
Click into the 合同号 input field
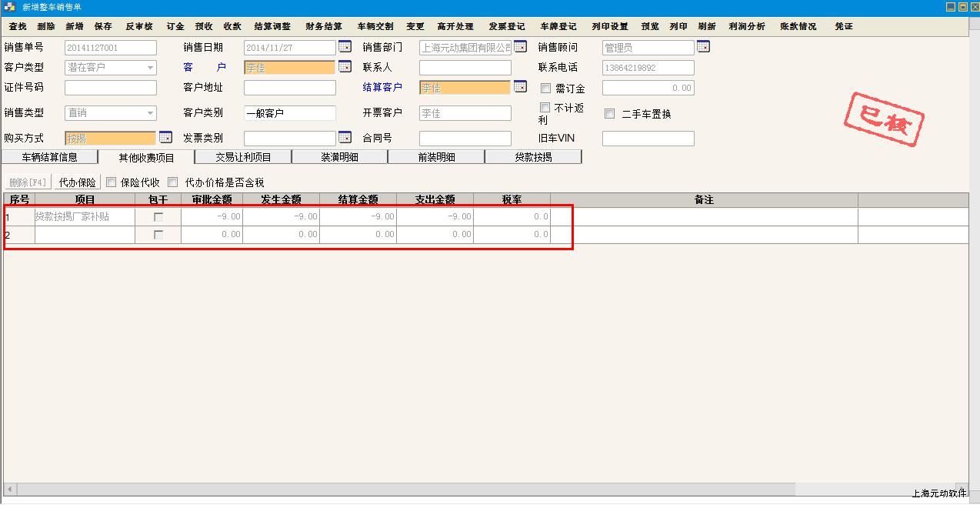(x=465, y=139)
